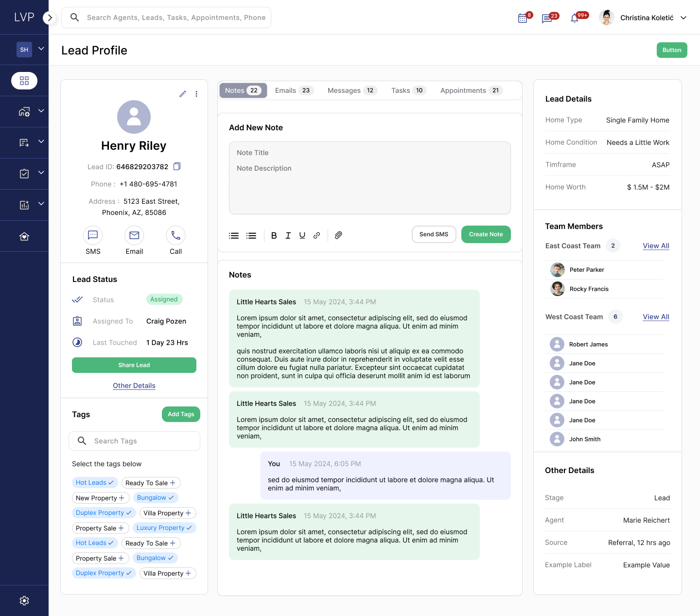Toggle italic formatting in note editor

pos(288,235)
